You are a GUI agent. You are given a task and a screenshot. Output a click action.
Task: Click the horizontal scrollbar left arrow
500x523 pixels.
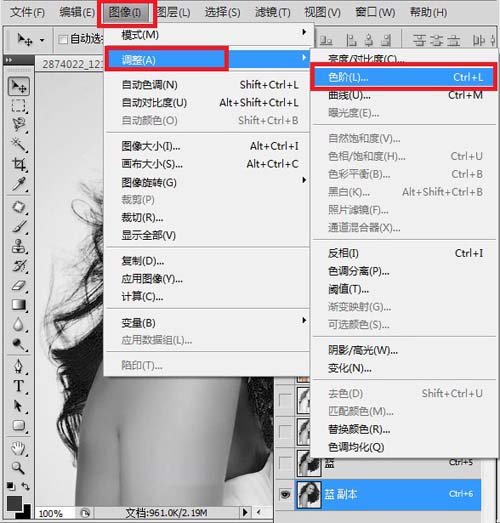[x=259, y=512]
